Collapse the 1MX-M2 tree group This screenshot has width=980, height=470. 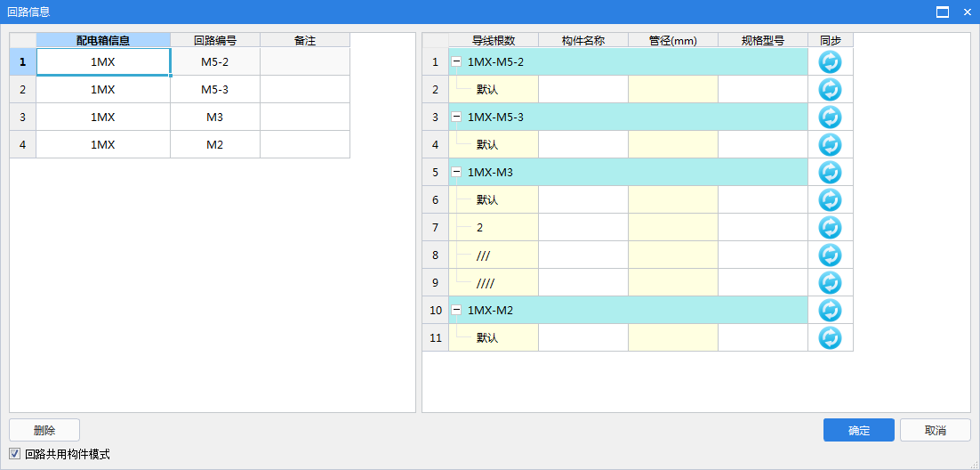(457, 311)
